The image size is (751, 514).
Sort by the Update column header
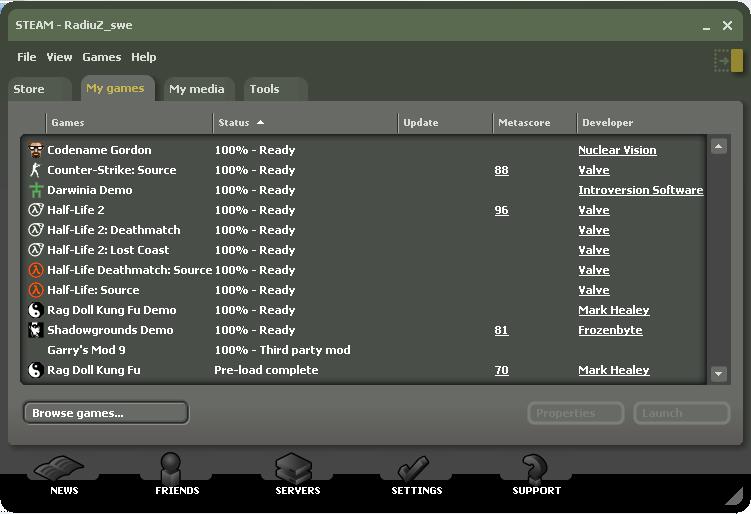(x=445, y=123)
